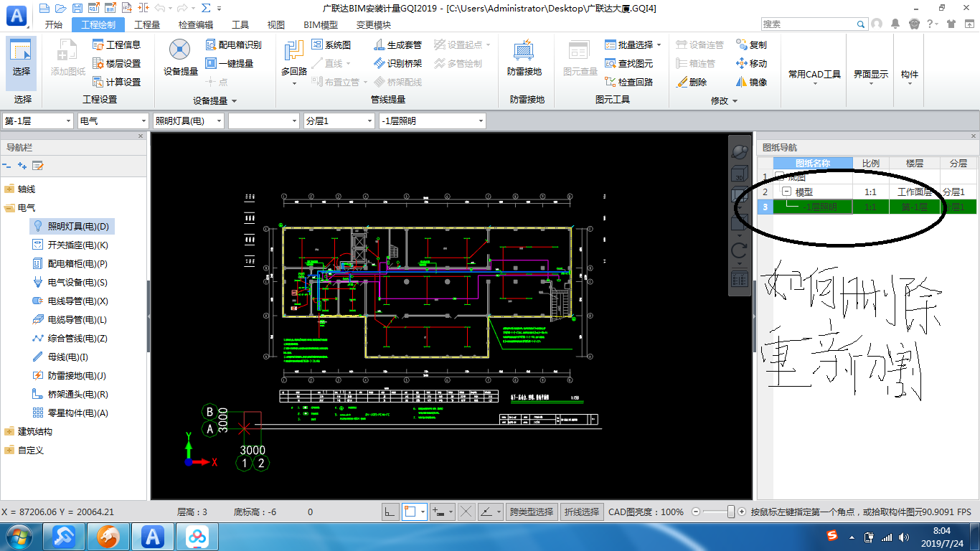Click the 删除 delete tool
The image size is (980, 551).
pos(692,82)
